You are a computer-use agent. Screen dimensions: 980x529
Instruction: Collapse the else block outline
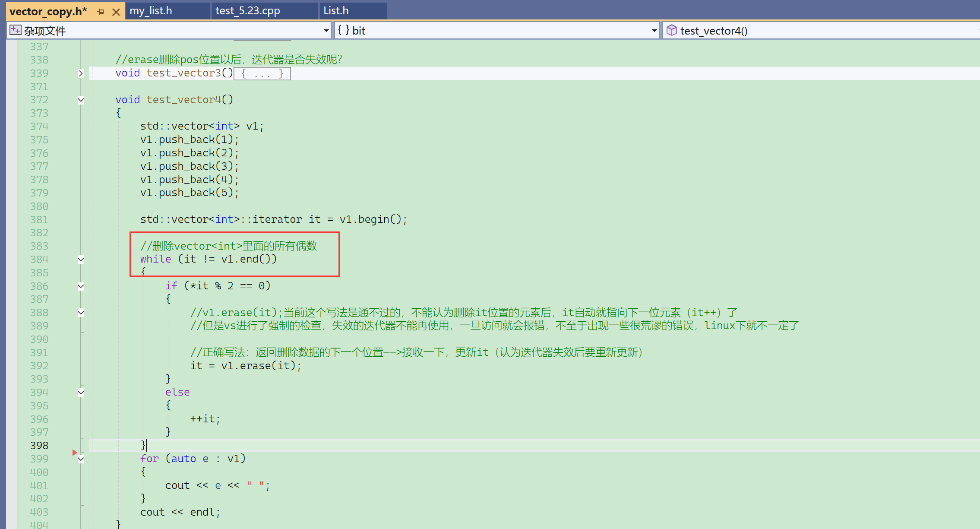(81, 393)
